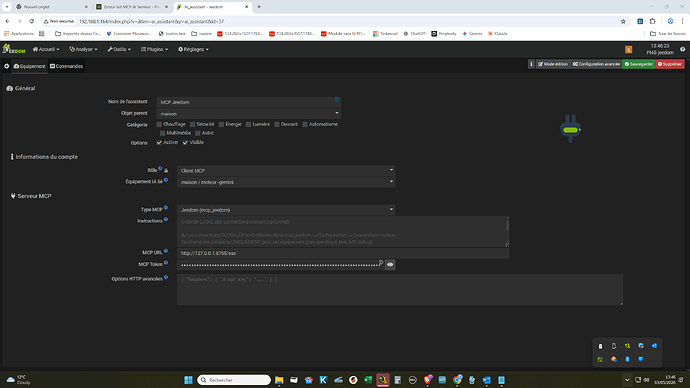Click the help icon next to Rôle label

160,168
